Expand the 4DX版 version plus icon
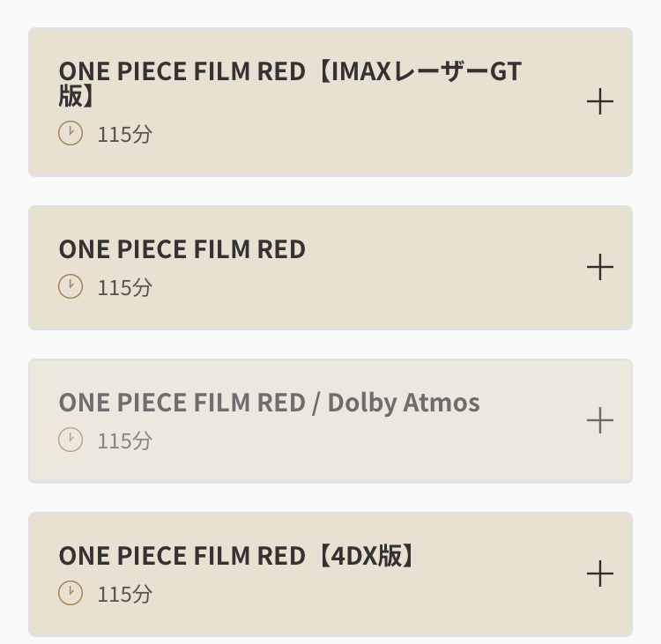 [600, 574]
